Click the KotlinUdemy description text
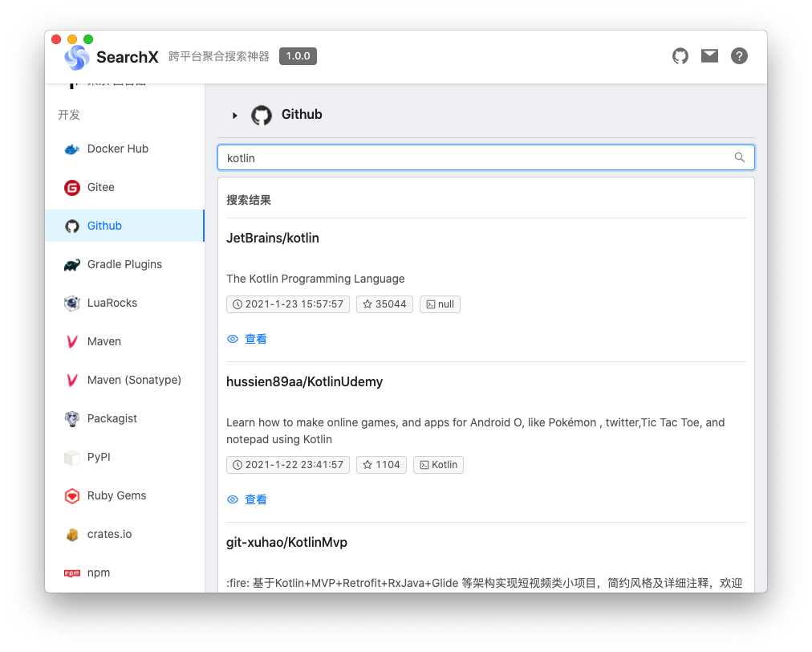The height and width of the screenshot is (652, 812). pos(475,430)
